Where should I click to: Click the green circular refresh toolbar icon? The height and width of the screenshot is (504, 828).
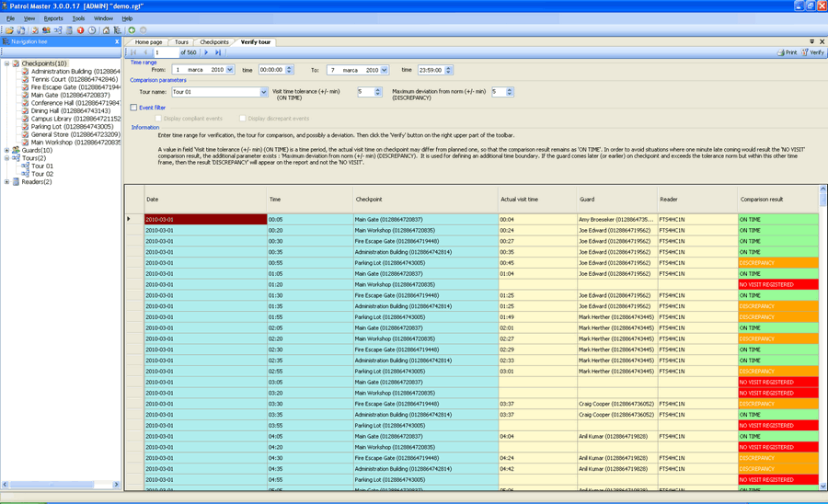click(132, 30)
